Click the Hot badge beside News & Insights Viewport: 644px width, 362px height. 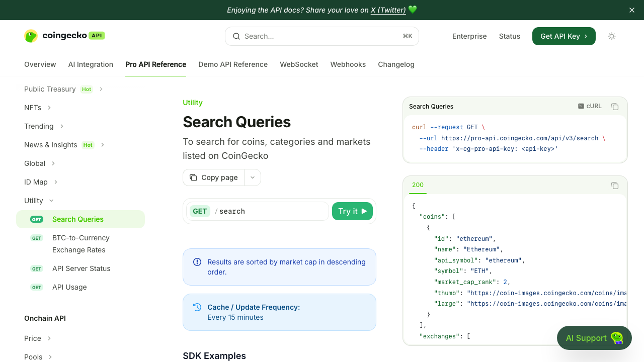[88, 145]
